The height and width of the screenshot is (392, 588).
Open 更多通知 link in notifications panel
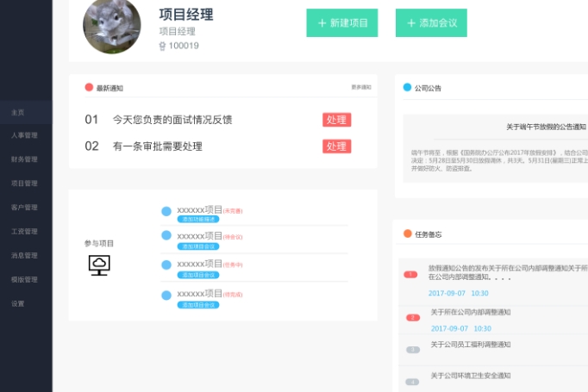[x=361, y=87]
